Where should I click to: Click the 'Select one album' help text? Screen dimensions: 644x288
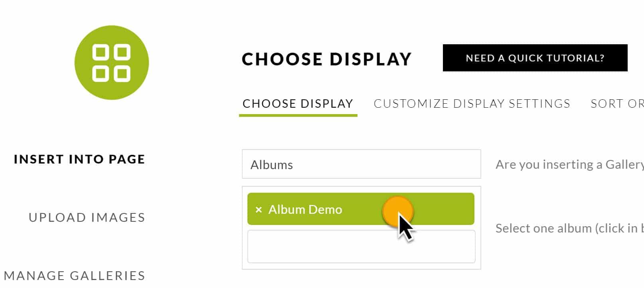570,228
